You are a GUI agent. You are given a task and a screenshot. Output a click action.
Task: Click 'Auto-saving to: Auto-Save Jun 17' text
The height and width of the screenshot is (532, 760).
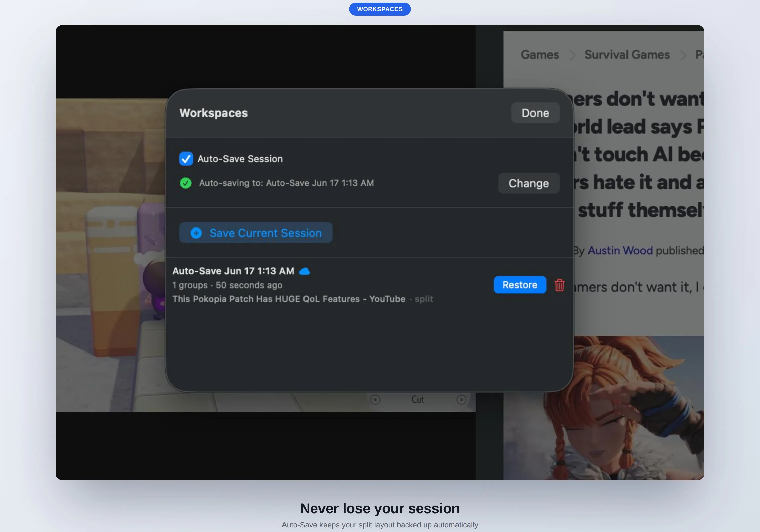tap(287, 183)
